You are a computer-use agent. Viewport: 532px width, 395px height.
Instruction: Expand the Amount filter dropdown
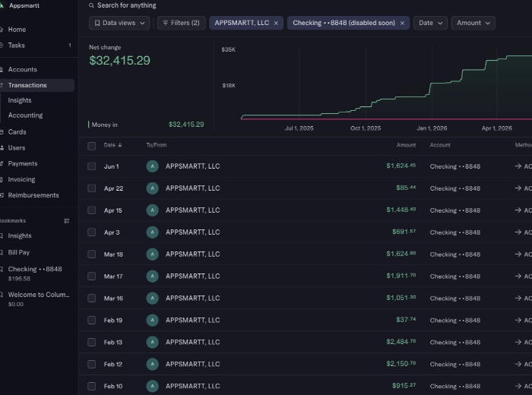[473, 23]
